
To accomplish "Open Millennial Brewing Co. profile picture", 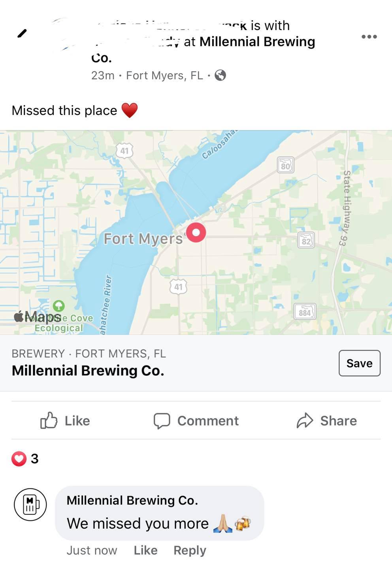I will [x=30, y=505].
